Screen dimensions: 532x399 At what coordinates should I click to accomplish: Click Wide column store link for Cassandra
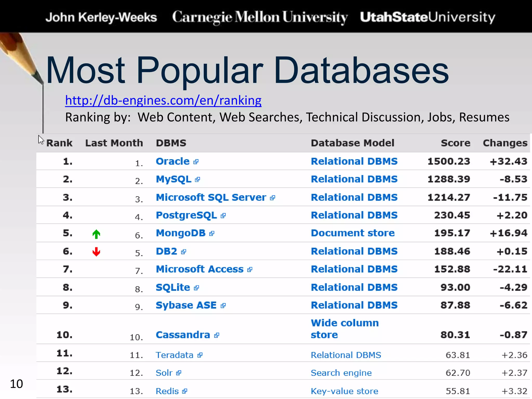(x=345, y=329)
